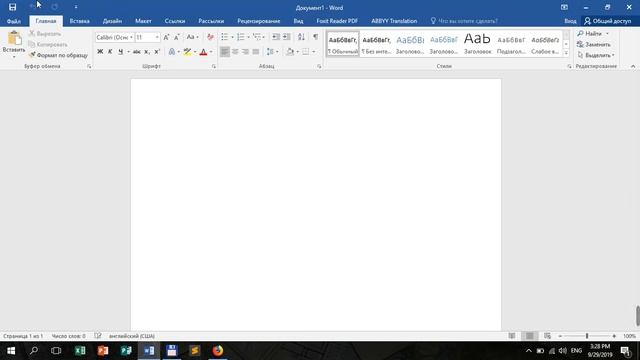Switch to read mode view icon
Viewport: 640px width, 360px height.
click(512, 336)
